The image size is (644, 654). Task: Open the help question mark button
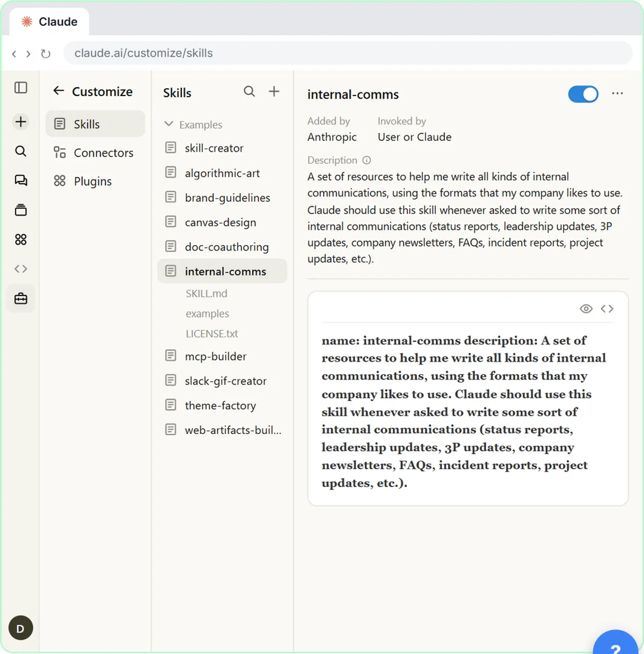(x=616, y=643)
